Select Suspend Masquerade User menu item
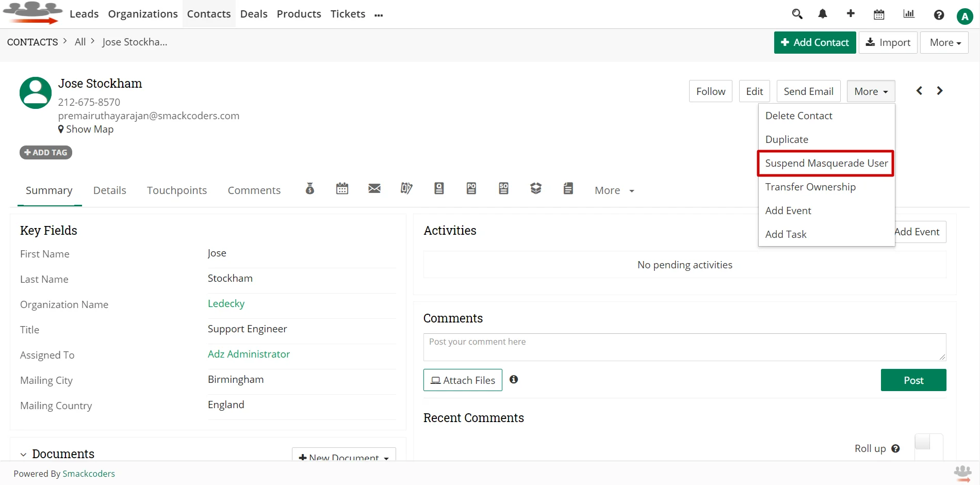980x485 pixels. tap(826, 164)
